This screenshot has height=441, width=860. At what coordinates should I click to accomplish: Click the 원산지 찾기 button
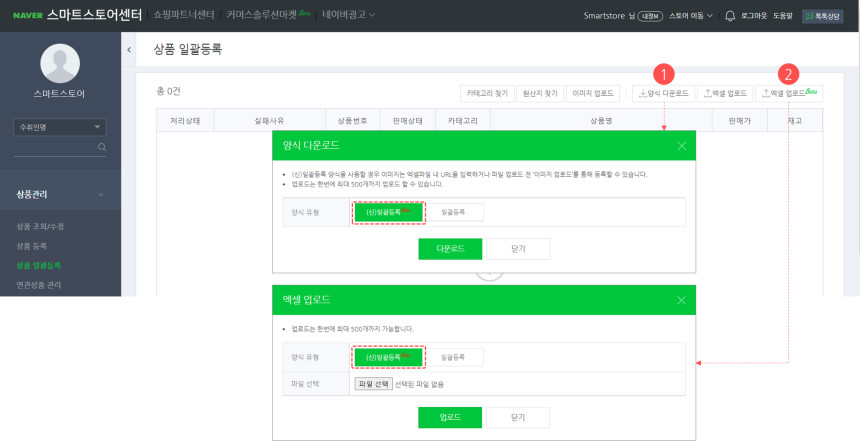click(x=540, y=93)
